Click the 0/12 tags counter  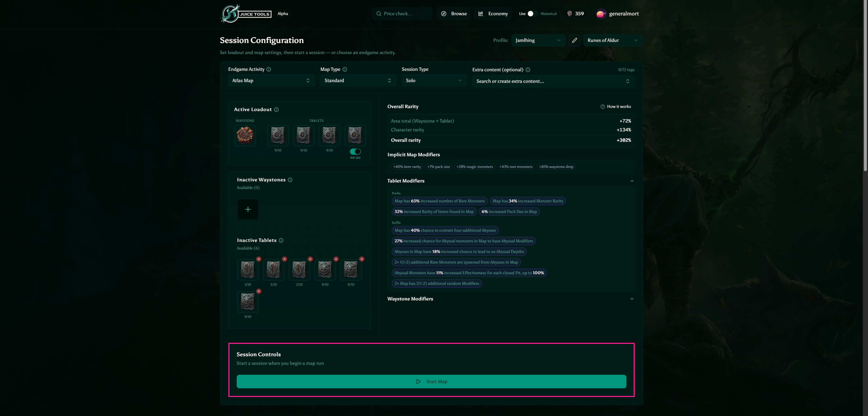pos(626,70)
